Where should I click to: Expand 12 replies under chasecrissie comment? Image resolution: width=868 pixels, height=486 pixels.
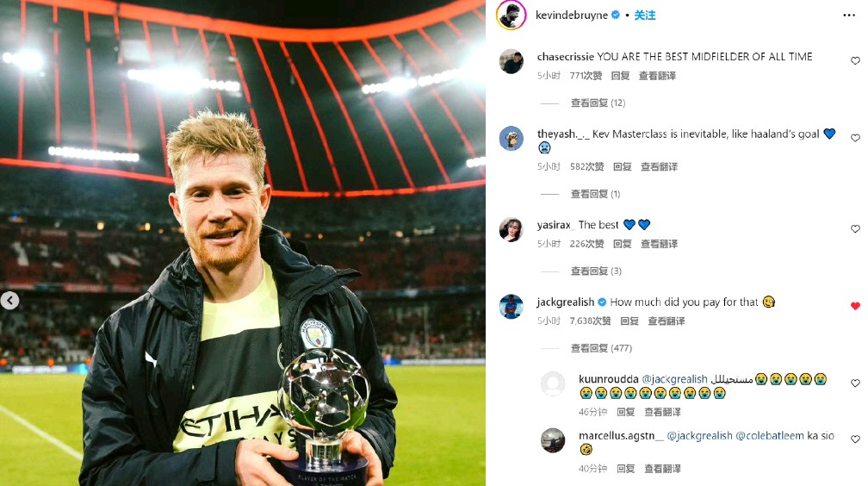598,103
